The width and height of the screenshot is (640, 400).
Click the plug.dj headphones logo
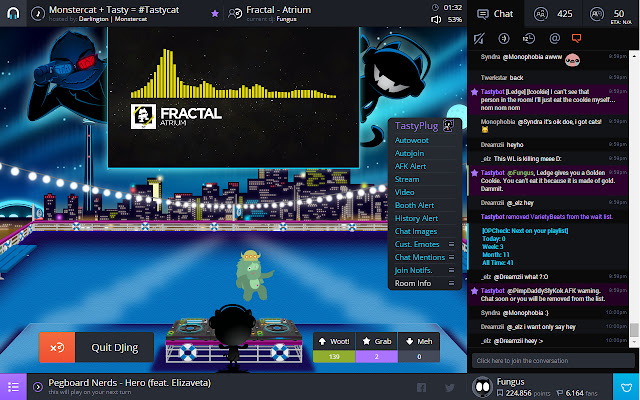(13, 13)
